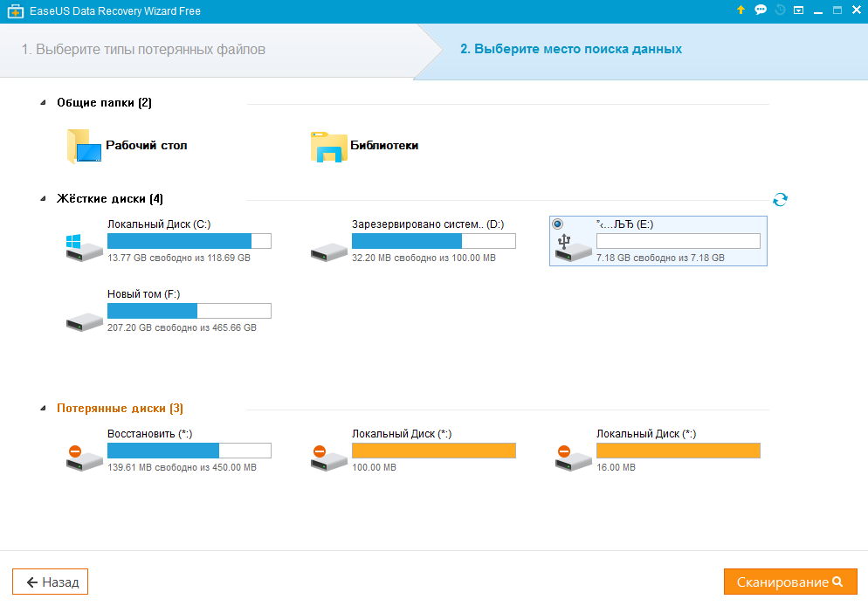Click the Локальный Диск (C:) name
The image size is (868, 606).
tap(159, 224)
